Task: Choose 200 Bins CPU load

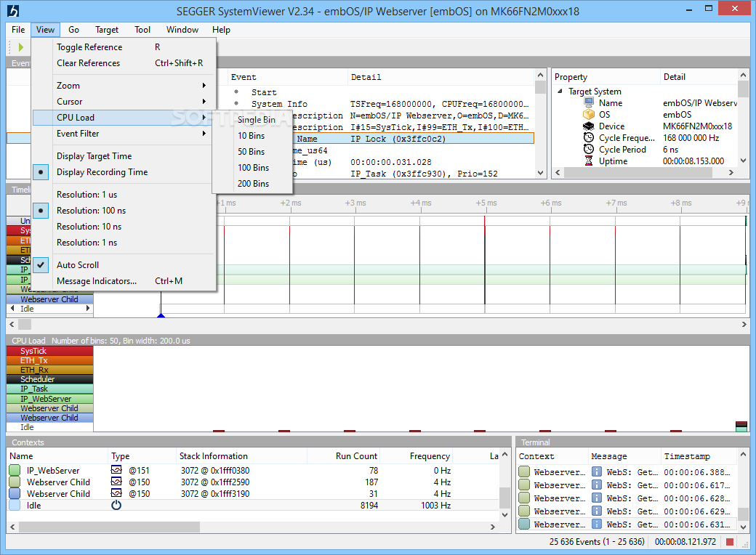Action: point(253,184)
